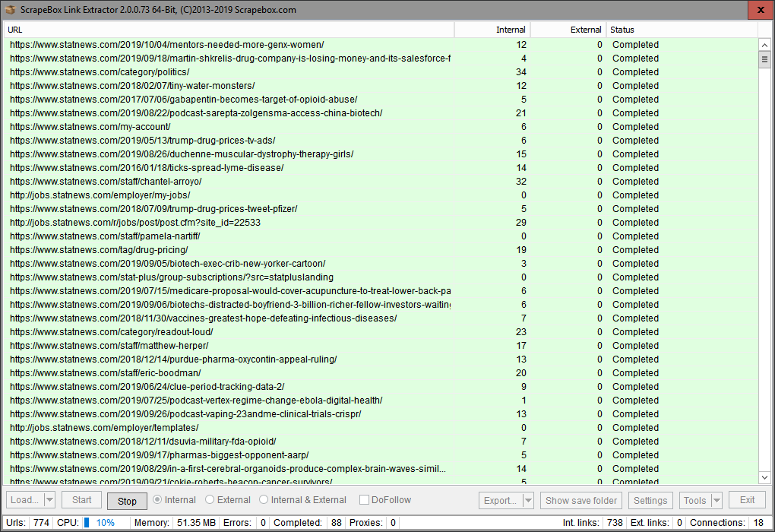Select the employer/my-jobs URL row
Image resolution: width=775 pixels, height=532 pixels.
point(381,195)
